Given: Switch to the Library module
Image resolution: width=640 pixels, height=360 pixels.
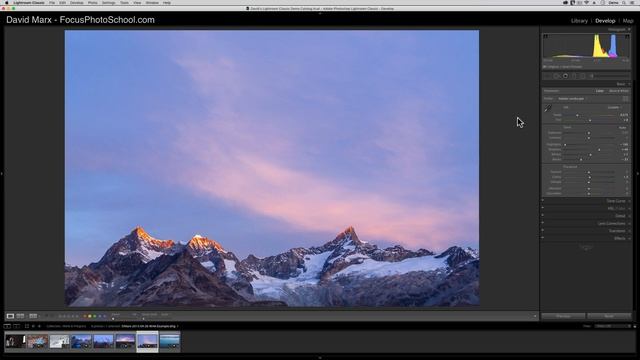Looking at the screenshot, I should coord(579,20).
